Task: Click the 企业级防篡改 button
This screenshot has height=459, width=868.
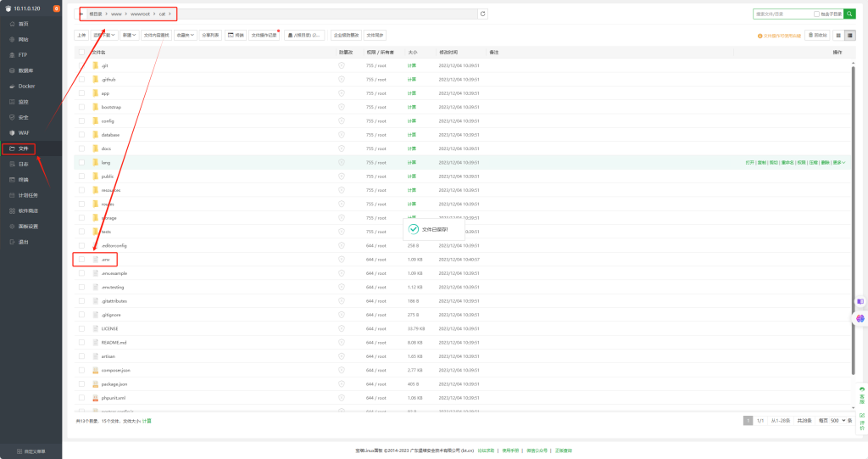Action: (346, 35)
